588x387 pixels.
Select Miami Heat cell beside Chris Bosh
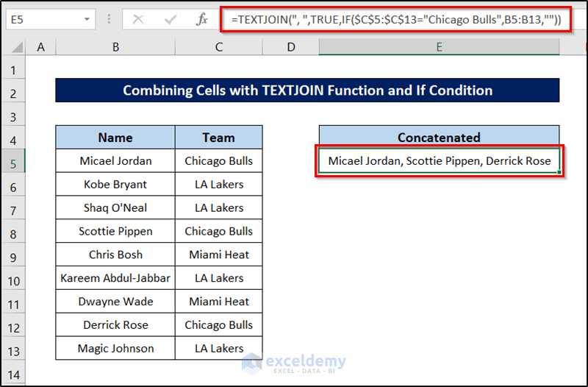(218, 255)
